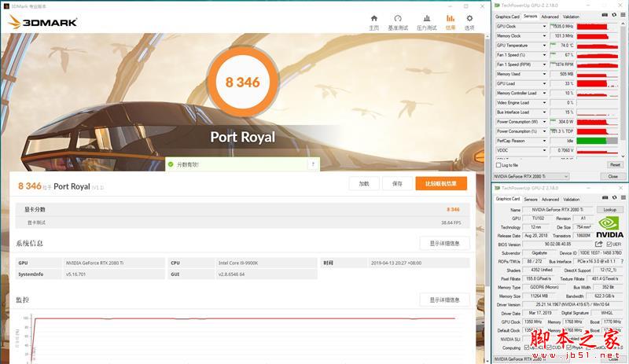Select the Advanced tab in the lower GPU-Z window
Image resolution: width=629 pixels, height=364 pixels.
point(550,199)
